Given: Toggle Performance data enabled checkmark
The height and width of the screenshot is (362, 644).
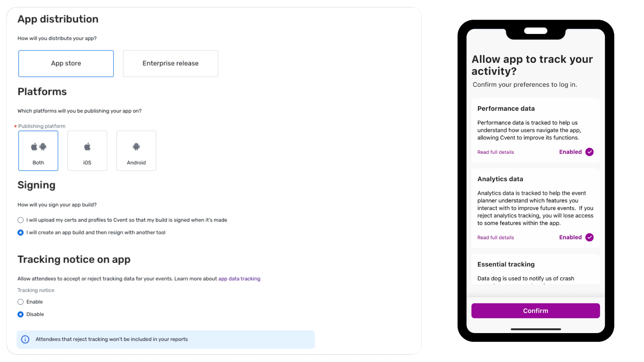Looking at the screenshot, I should pyautogui.click(x=589, y=152).
